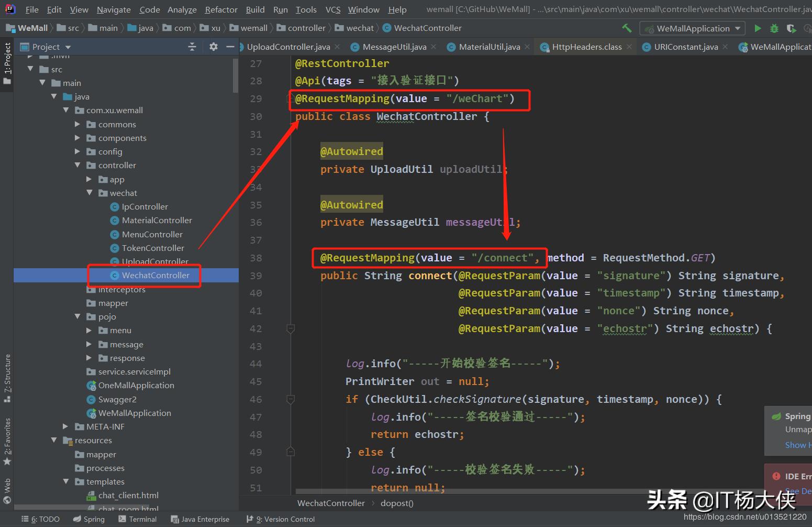Start debugging with the bug icon
812x527 pixels.
[774, 28]
